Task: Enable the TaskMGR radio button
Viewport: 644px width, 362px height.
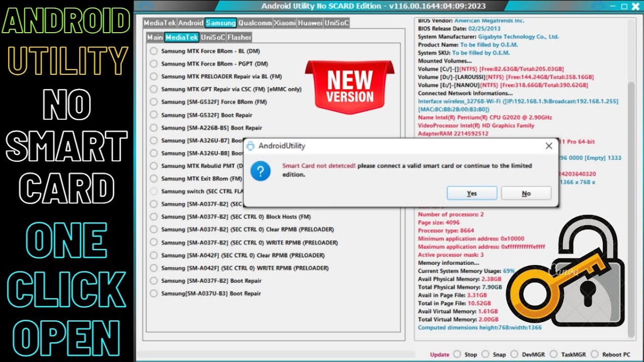Action: [x=553, y=354]
